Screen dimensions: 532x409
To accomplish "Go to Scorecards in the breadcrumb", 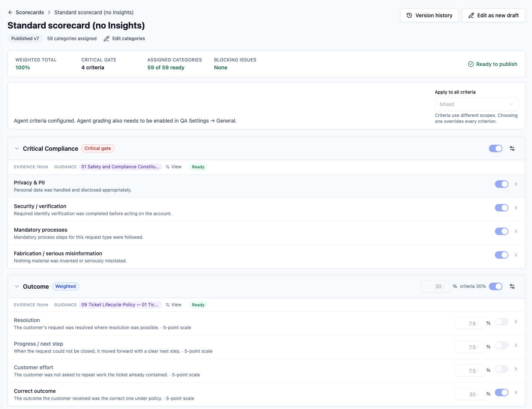I will point(30,12).
